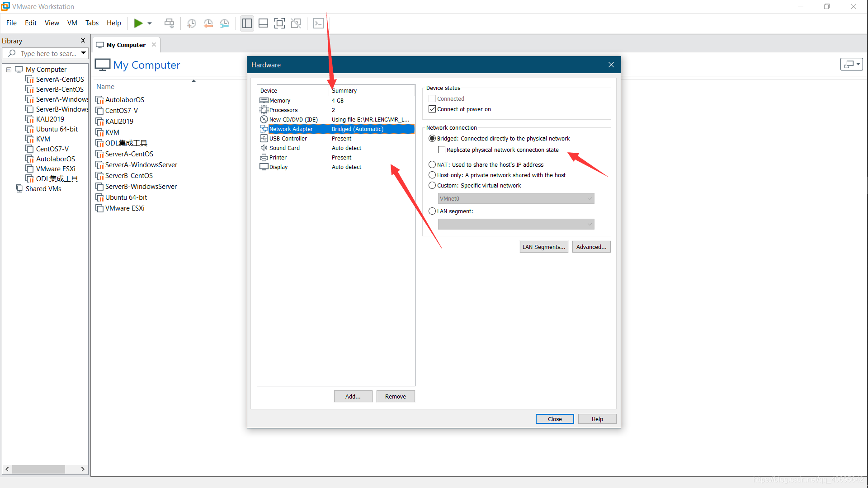Click the library scrollbar right arrow
This screenshot has width=868, height=488.
click(x=83, y=469)
